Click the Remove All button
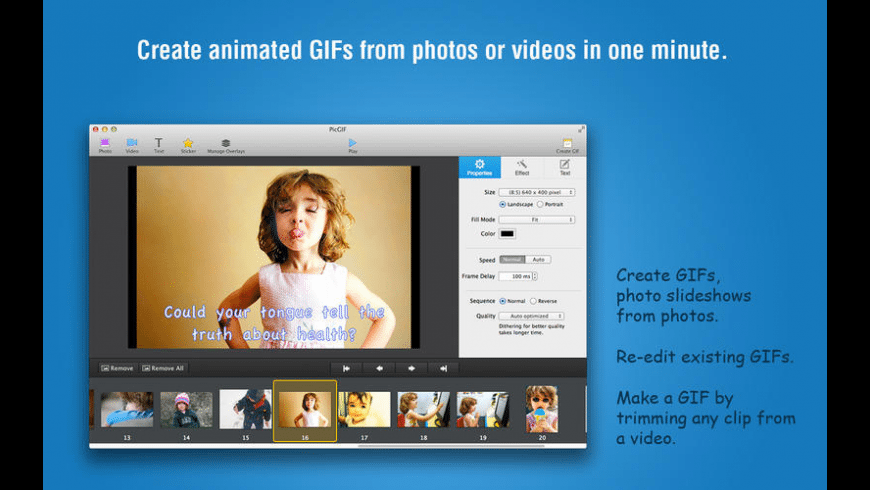 [163, 368]
